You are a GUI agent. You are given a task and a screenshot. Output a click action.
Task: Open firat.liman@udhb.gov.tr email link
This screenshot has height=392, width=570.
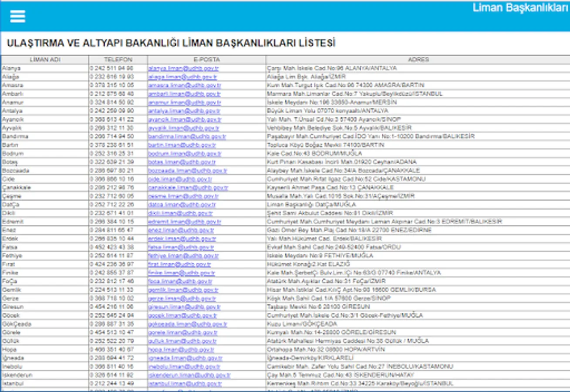click(x=180, y=264)
